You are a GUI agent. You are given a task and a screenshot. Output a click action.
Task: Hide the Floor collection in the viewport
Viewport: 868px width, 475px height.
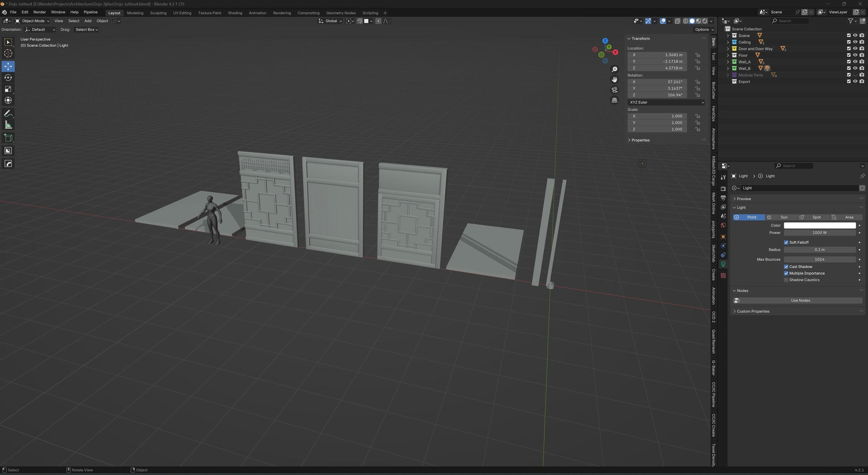(855, 55)
